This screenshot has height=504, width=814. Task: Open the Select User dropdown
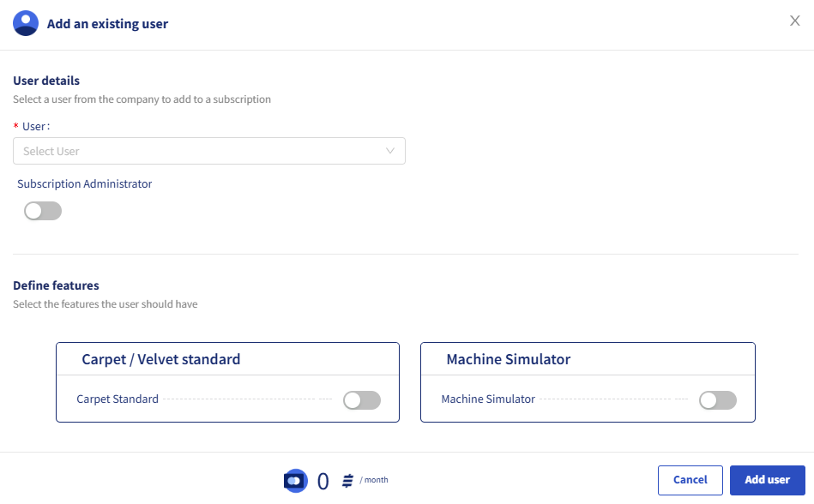point(209,151)
